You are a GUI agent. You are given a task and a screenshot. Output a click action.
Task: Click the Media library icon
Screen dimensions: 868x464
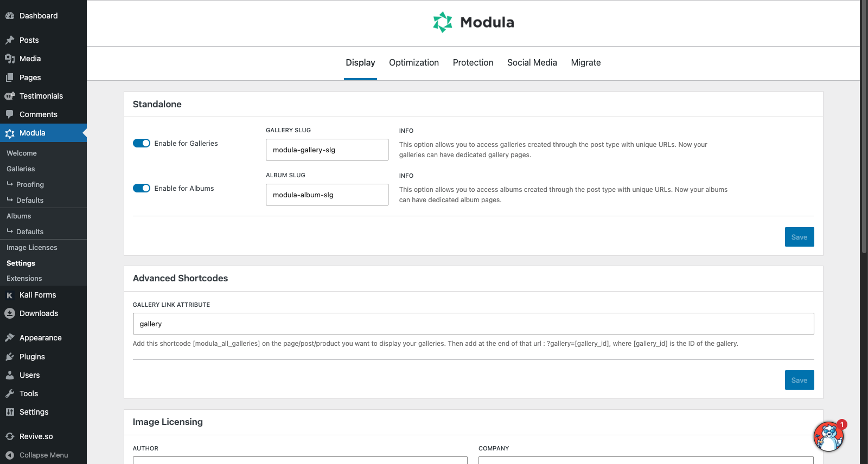[10, 59]
